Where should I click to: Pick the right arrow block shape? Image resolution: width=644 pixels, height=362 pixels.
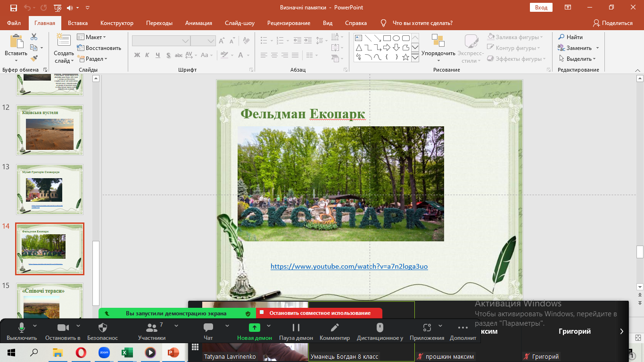(x=387, y=48)
